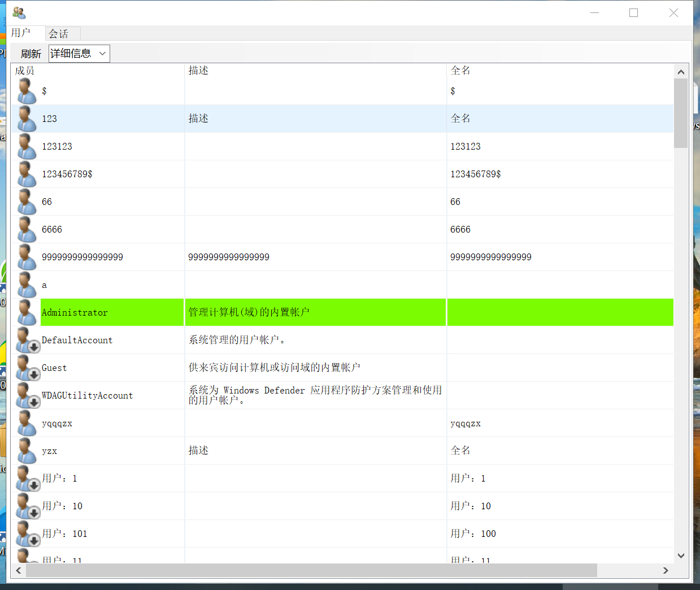The width and height of the screenshot is (700, 590).
Task: Click the vertical scrollbar down arrow
Action: tap(681, 556)
